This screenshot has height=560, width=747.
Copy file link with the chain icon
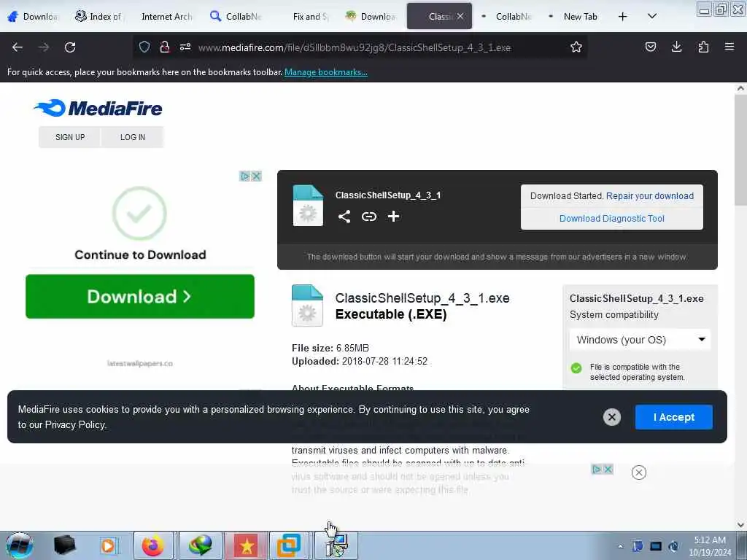(x=368, y=217)
